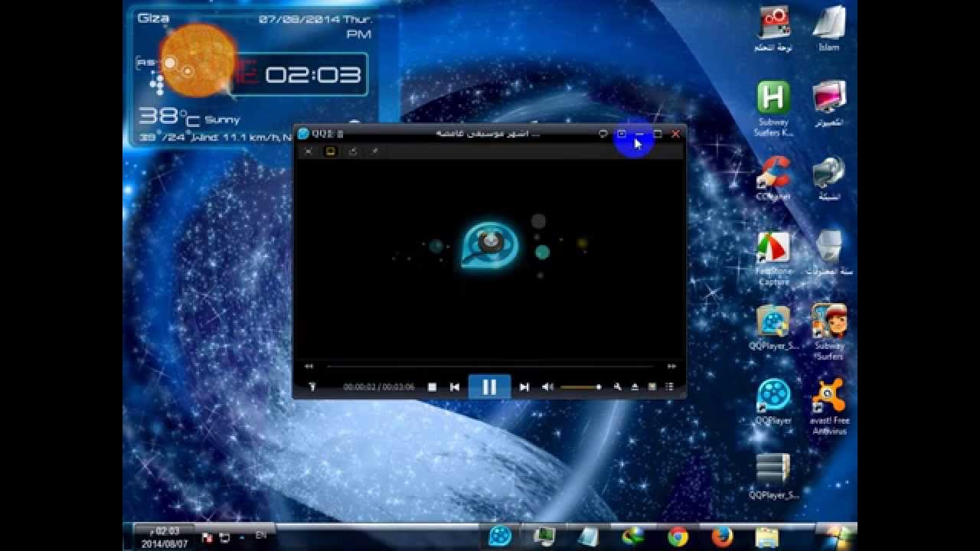Click the 38°C Sunny weather reading
This screenshot has width=980, height=551.
click(x=189, y=118)
